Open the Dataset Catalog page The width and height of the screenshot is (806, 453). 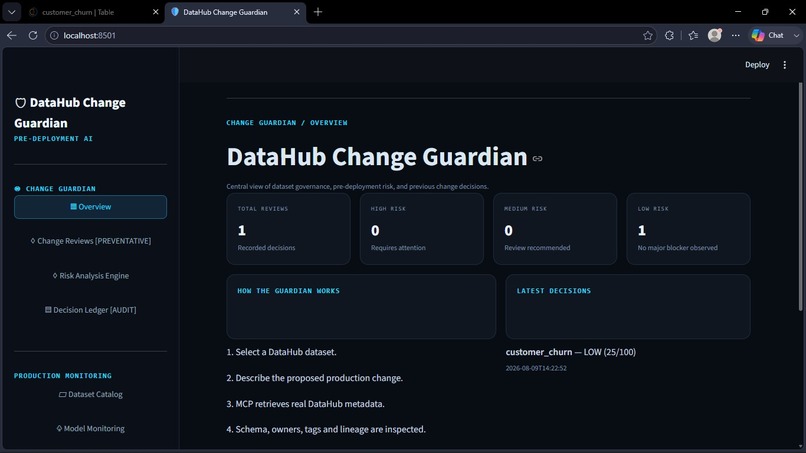tap(90, 394)
